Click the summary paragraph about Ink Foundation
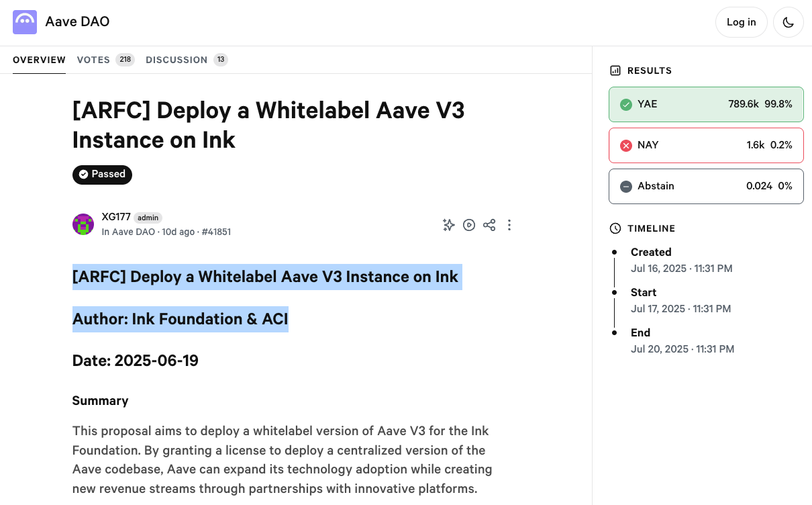This screenshot has height=505, width=812. tap(283, 459)
